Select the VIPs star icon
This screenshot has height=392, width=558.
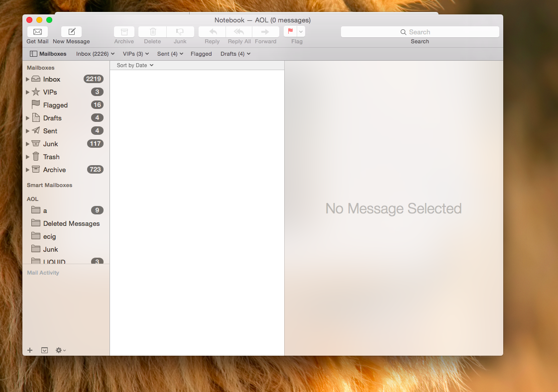click(x=36, y=92)
